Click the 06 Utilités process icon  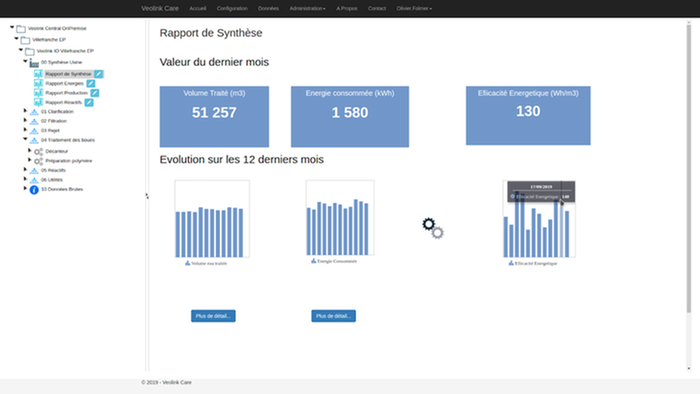tap(34, 180)
